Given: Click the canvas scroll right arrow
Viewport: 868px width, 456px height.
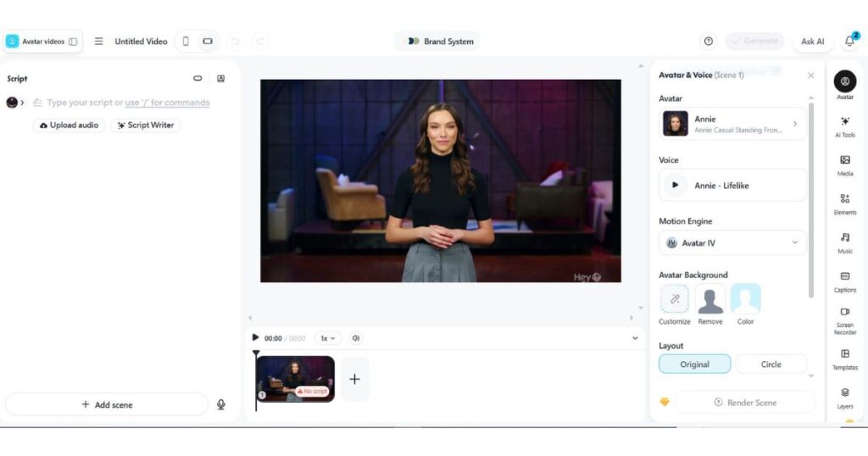Looking at the screenshot, I should [631, 318].
